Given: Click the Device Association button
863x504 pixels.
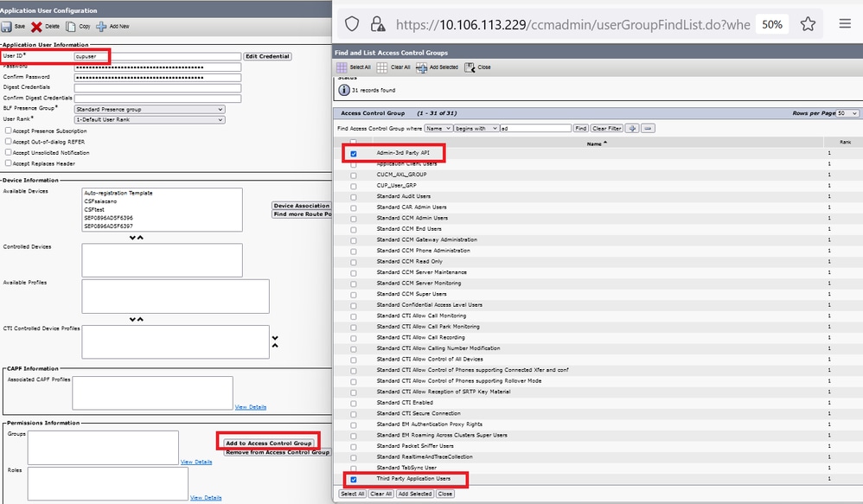Looking at the screenshot, I should 302,206.
